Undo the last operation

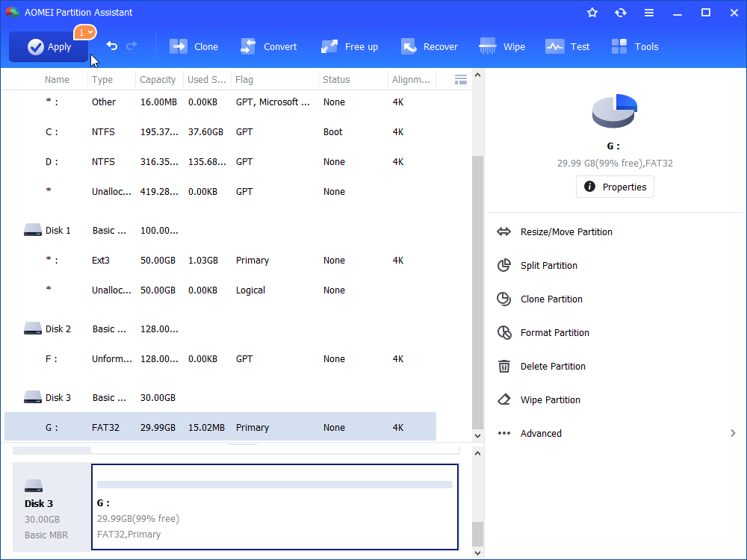click(x=112, y=46)
